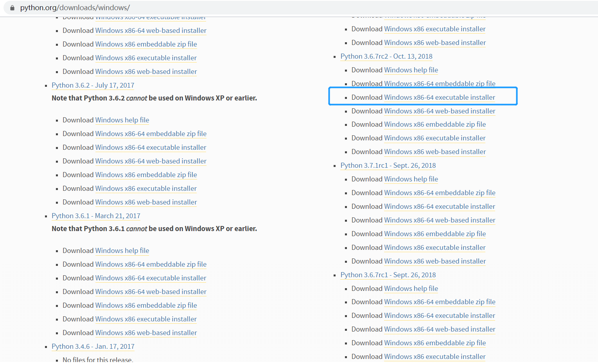This screenshot has width=598, height=364.
Task: Download x86-64 embeddable zip file for Python 3.6.7rc2
Action: click(440, 84)
